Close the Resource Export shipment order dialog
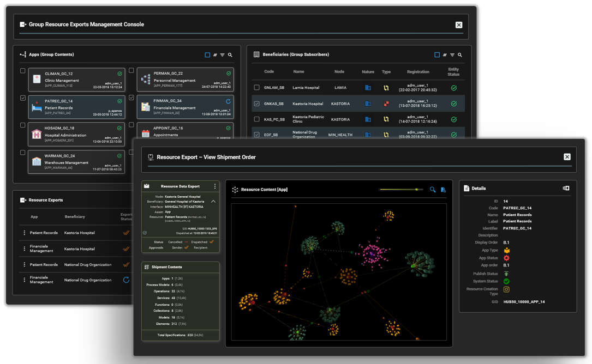592x364 pixels. (567, 157)
